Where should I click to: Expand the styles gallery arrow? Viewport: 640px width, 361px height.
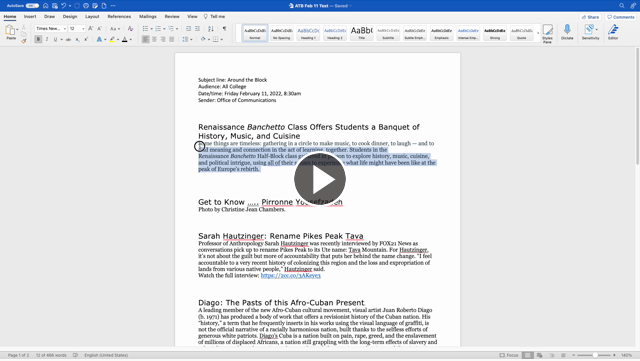coord(538,33)
